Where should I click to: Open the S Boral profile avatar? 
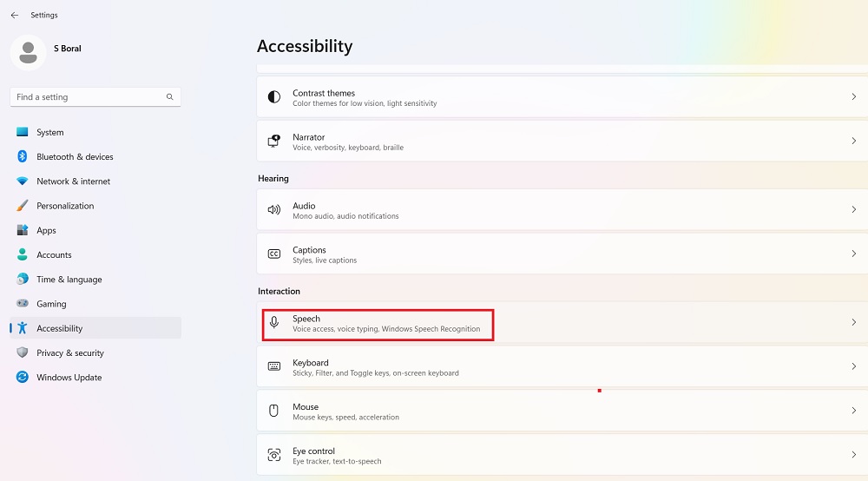(x=29, y=53)
